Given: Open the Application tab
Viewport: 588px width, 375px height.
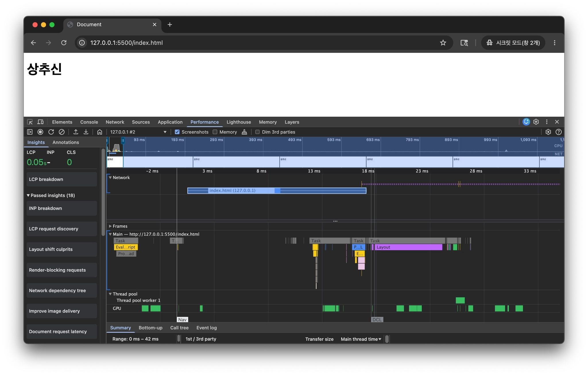Looking at the screenshot, I should point(170,122).
